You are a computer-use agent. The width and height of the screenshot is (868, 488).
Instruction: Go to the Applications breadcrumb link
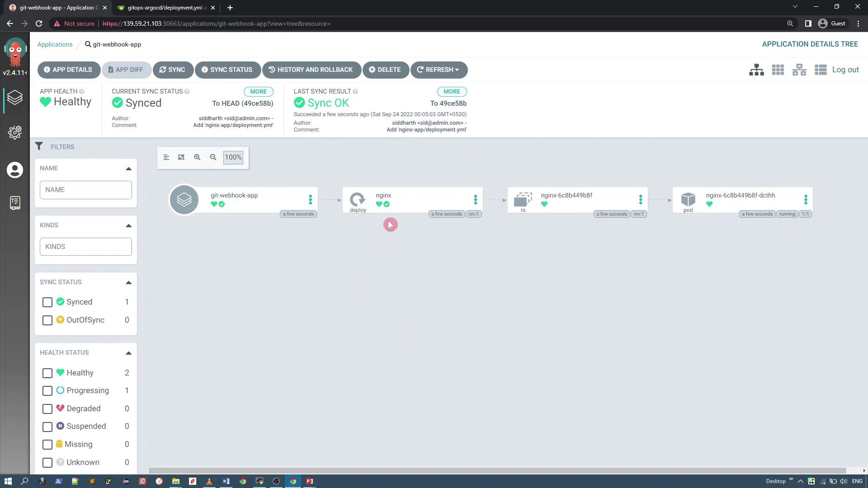(55, 44)
